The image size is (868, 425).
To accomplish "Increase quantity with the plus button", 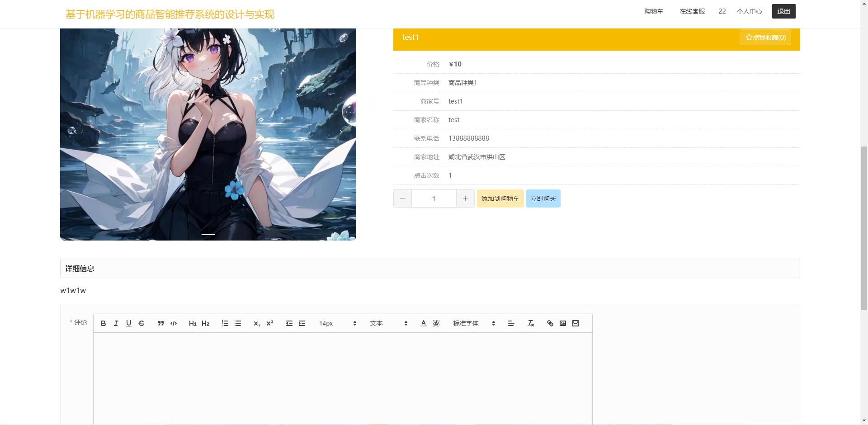I will 465,198.
